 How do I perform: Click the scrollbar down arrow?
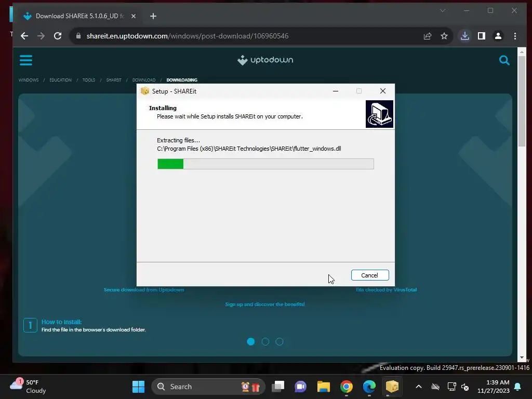click(x=522, y=357)
